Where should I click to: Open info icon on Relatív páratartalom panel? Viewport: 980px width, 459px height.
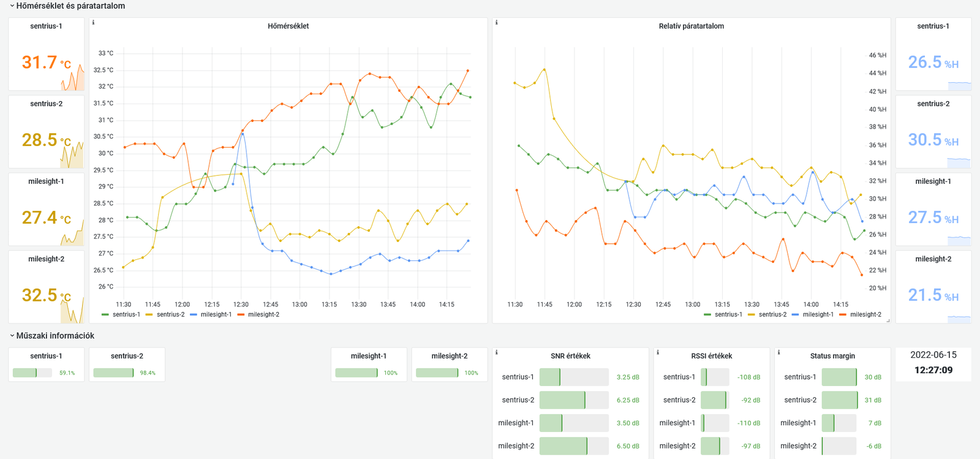pos(496,23)
